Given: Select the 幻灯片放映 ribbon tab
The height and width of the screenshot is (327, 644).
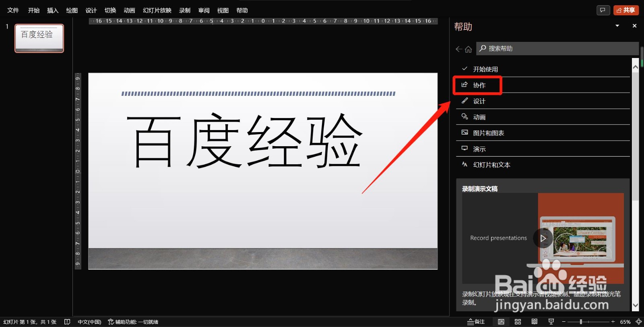Looking at the screenshot, I should (x=157, y=10).
